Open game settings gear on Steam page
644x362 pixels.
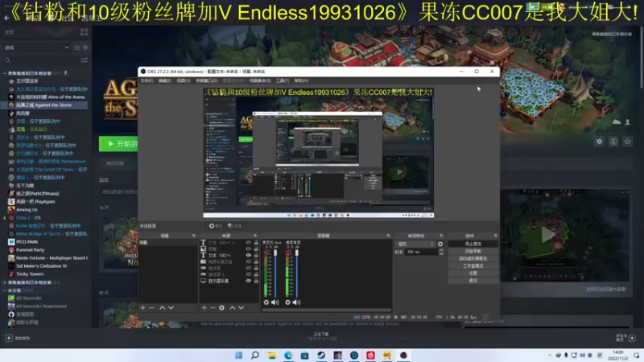coord(599,142)
